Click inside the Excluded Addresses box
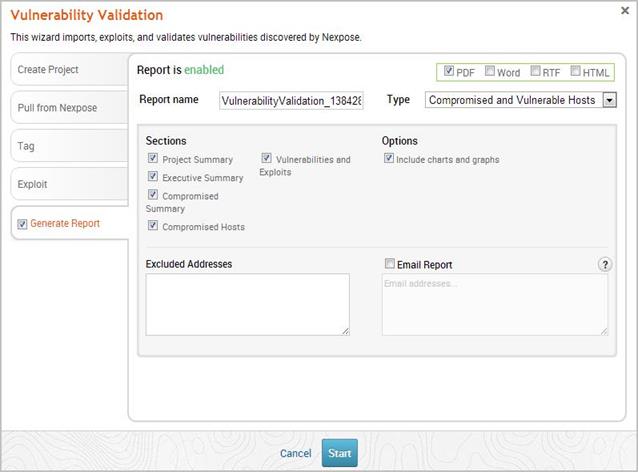The height and width of the screenshot is (472, 638). click(247, 304)
